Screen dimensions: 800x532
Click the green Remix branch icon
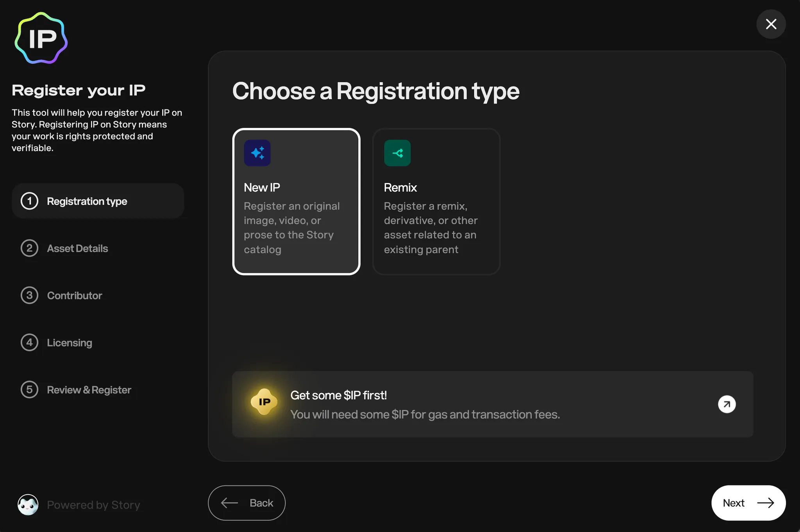pyautogui.click(x=397, y=153)
